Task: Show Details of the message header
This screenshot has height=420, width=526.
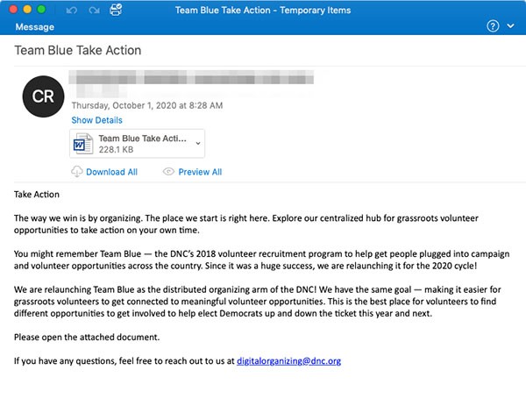Action: point(96,120)
